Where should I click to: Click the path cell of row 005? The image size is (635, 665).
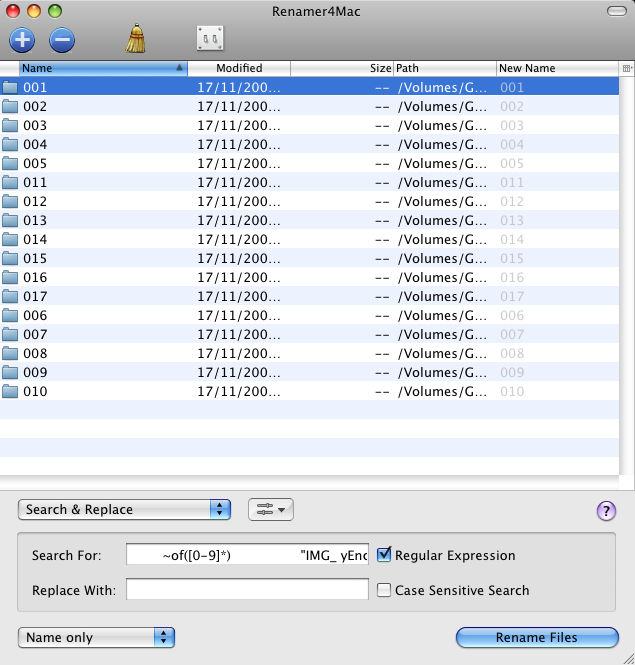(x=442, y=163)
